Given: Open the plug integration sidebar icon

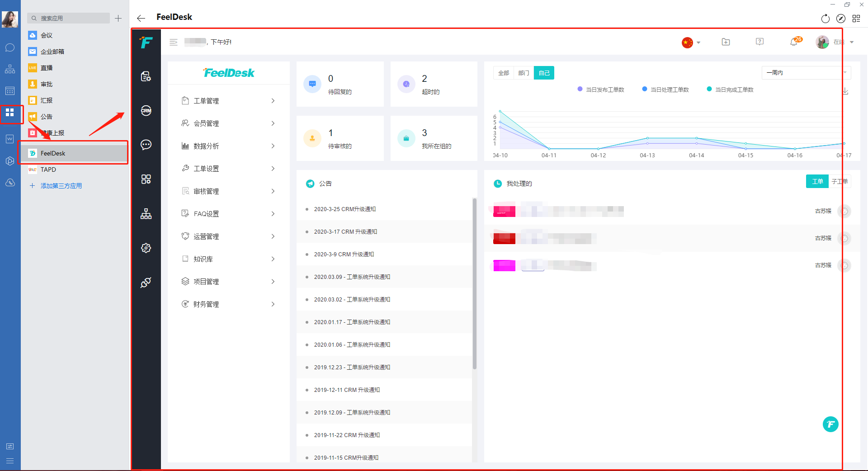Looking at the screenshot, I should pos(146,283).
